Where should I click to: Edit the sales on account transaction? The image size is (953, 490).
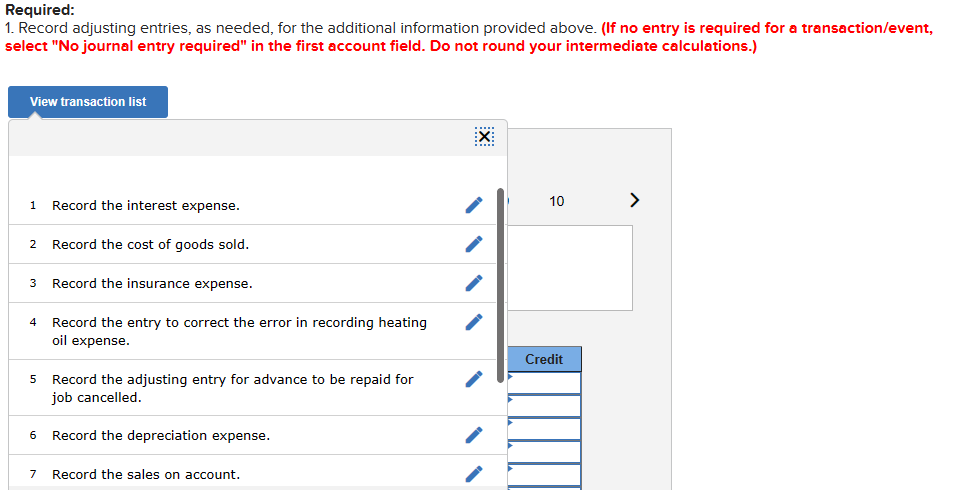click(474, 474)
